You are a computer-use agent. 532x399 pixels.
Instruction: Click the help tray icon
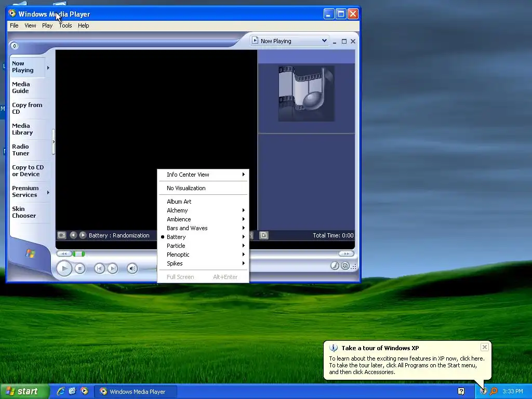pyautogui.click(x=461, y=391)
